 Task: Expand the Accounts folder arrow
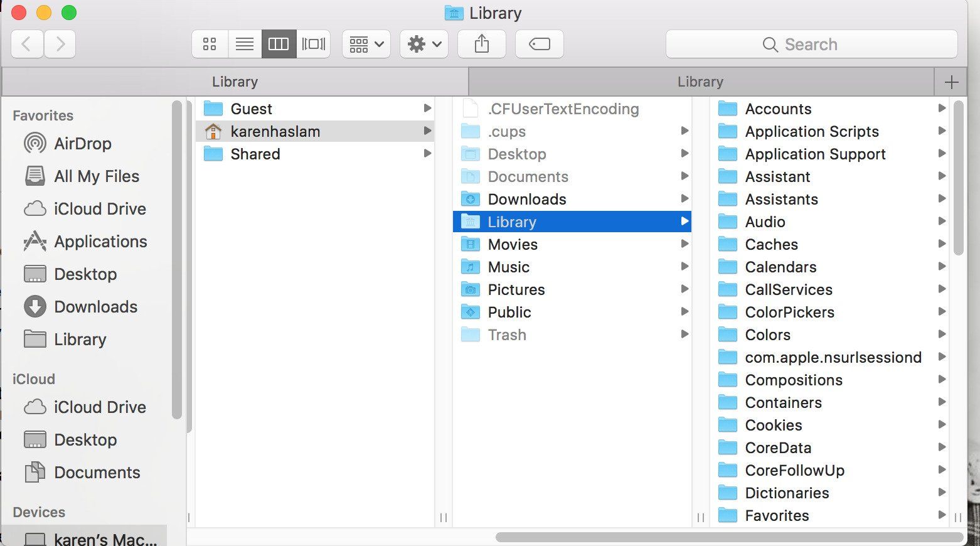pos(942,108)
